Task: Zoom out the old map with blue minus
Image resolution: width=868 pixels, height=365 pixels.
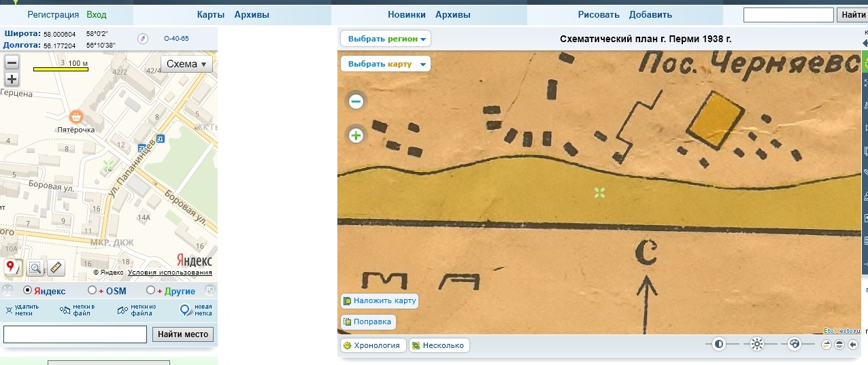Action: [x=356, y=102]
